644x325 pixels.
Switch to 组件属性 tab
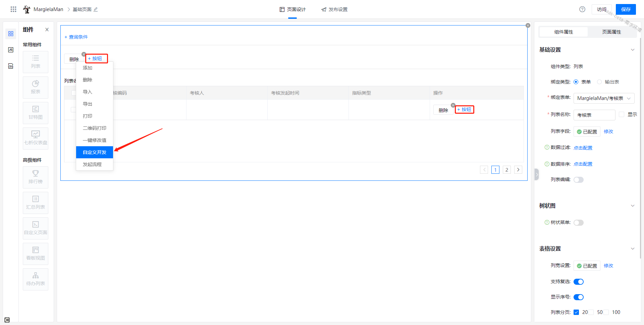(x=563, y=32)
